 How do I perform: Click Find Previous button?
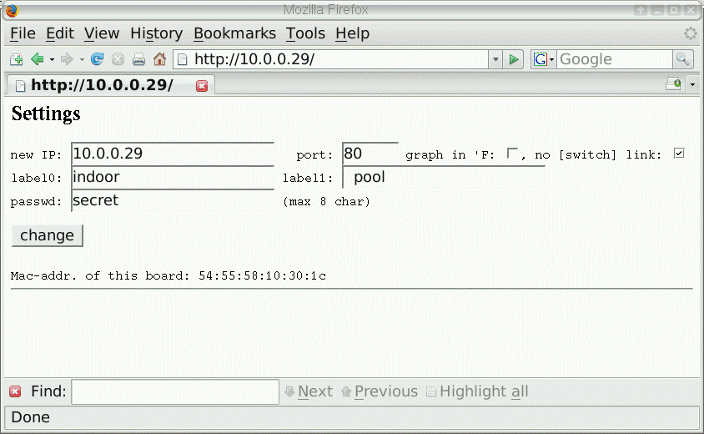pyautogui.click(x=379, y=391)
